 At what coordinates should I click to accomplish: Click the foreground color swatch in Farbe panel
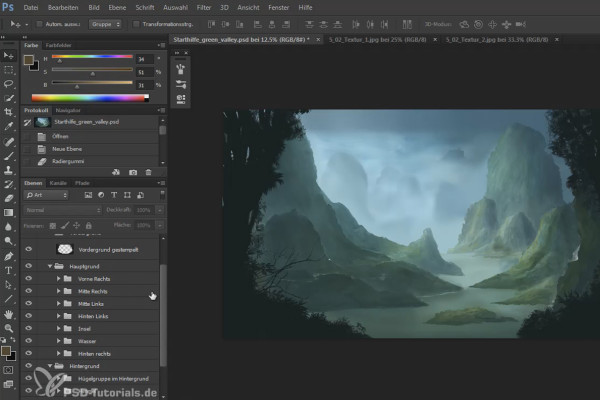click(x=29, y=60)
